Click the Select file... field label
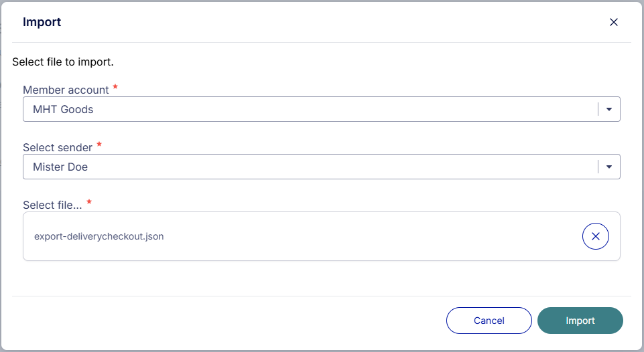644x352 pixels. [x=52, y=205]
